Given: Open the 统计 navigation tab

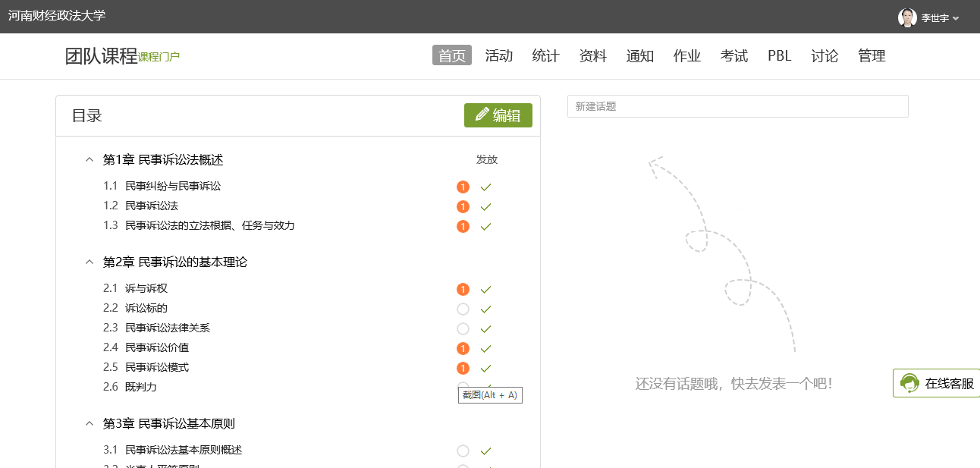Looking at the screenshot, I should [545, 55].
